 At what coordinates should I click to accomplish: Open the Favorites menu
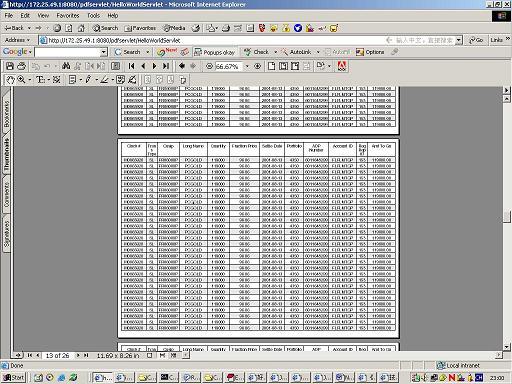[68, 16]
